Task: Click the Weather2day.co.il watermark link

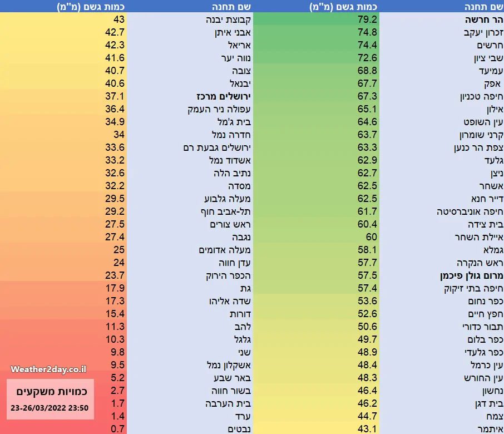Action: tap(48, 369)
